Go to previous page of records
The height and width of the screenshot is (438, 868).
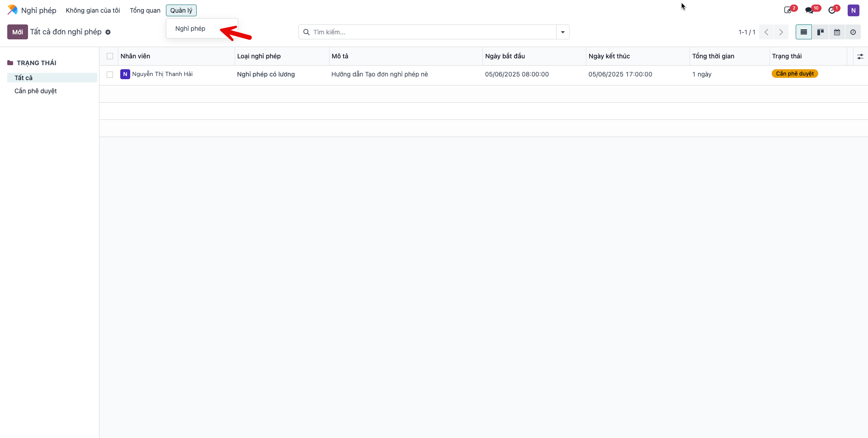766,32
